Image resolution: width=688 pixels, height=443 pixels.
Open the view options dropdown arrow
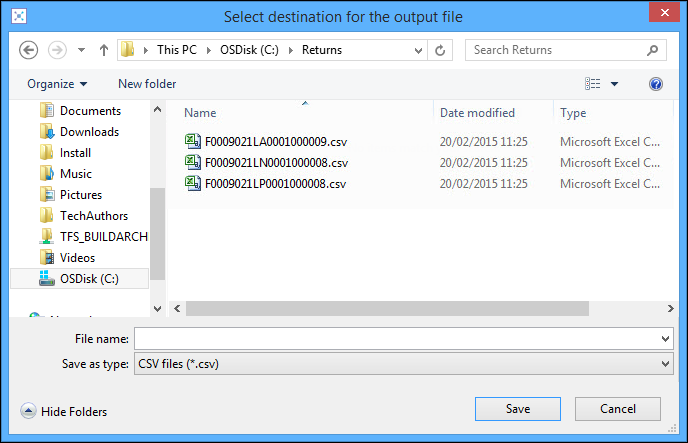pyautogui.click(x=614, y=84)
